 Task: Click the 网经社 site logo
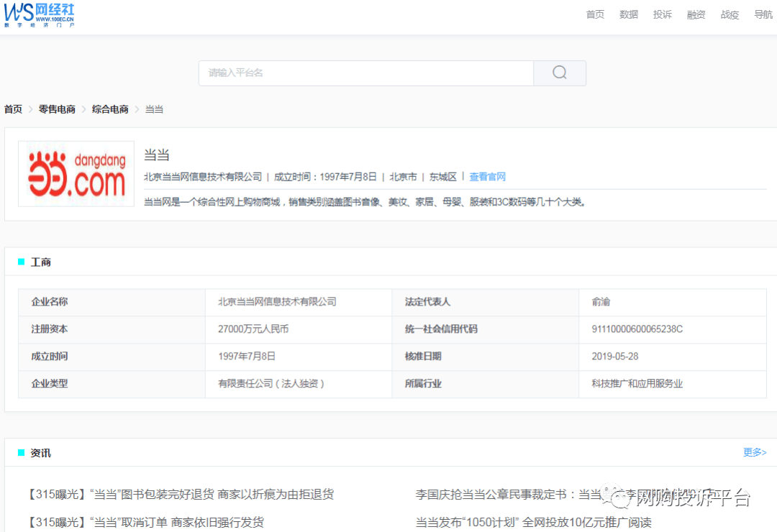click(40, 14)
